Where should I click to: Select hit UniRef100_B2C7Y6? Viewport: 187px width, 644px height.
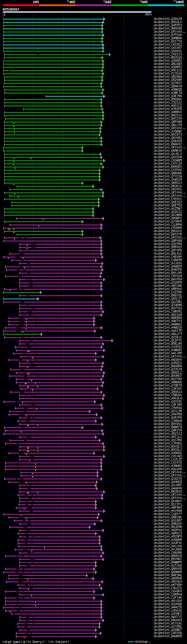[x=168, y=42]
